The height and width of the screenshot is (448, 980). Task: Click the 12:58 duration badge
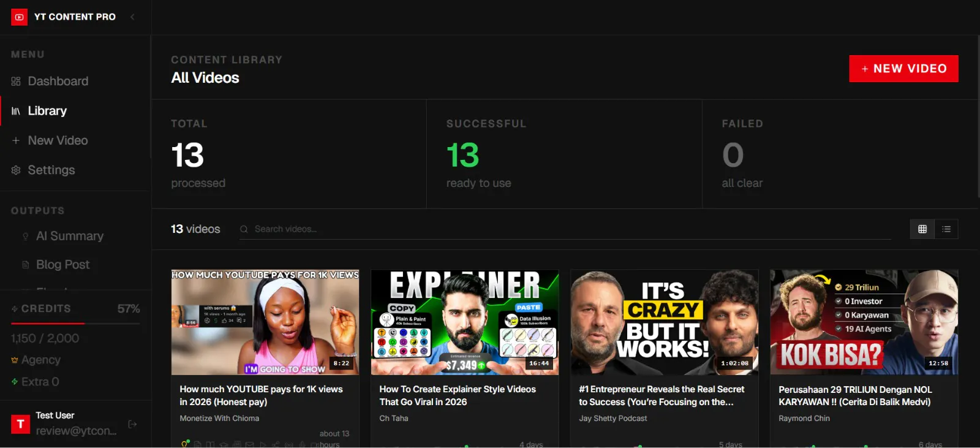pos(938,363)
